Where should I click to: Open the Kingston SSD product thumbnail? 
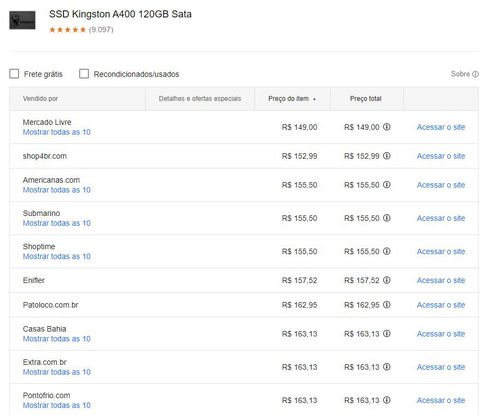(x=22, y=20)
